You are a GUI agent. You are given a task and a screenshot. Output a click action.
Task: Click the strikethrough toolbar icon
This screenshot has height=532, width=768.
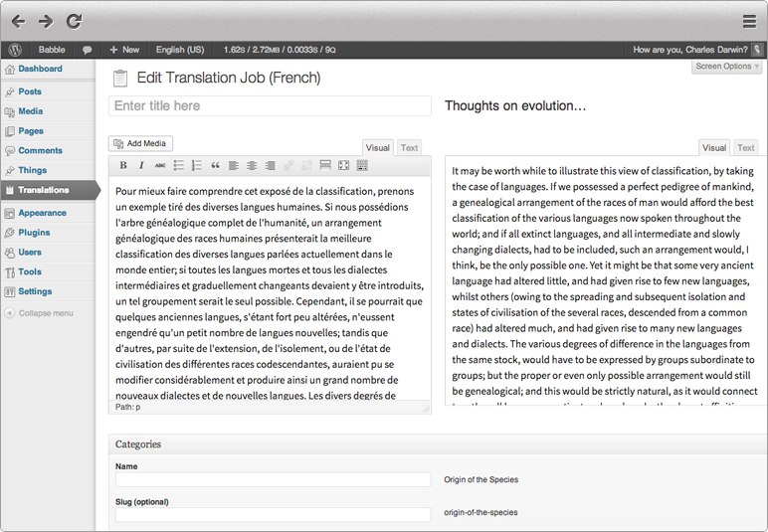(159, 166)
